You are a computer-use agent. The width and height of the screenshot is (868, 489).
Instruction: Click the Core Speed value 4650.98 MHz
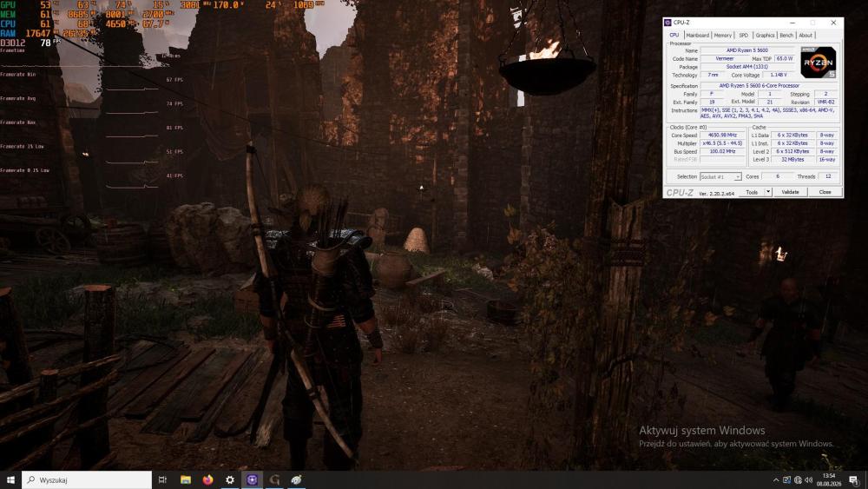click(722, 135)
